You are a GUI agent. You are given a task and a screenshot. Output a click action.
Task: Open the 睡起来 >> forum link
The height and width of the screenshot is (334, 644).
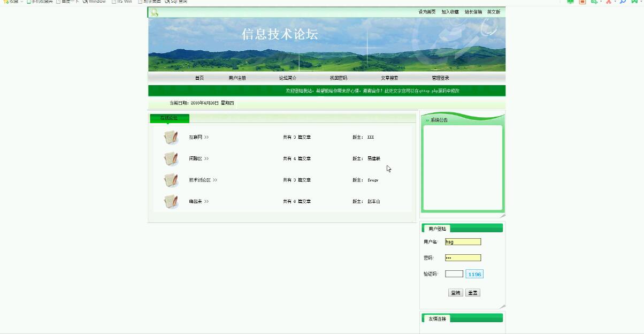coord(198,202)
